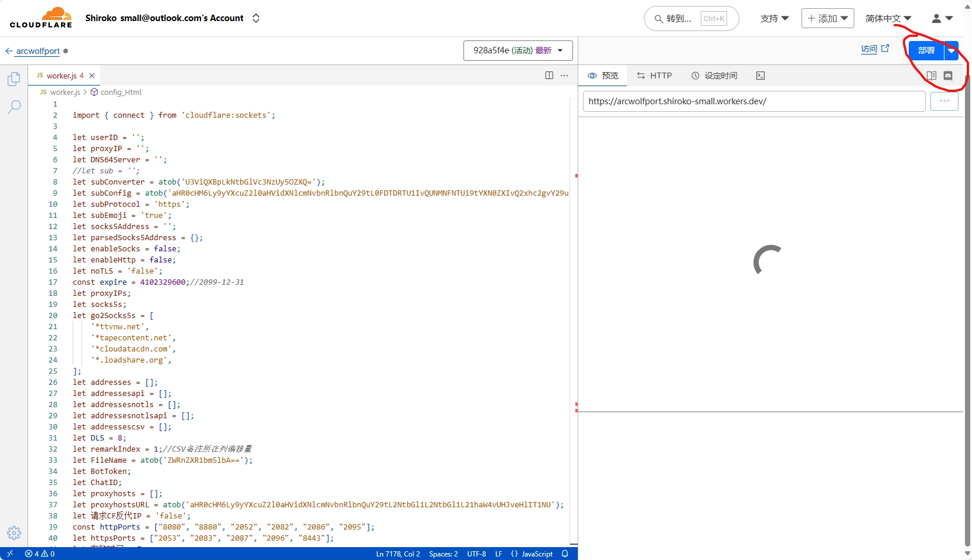Open the account switcher chevron
This screenshot has height=560, width=972.
[x=256, y=18]
